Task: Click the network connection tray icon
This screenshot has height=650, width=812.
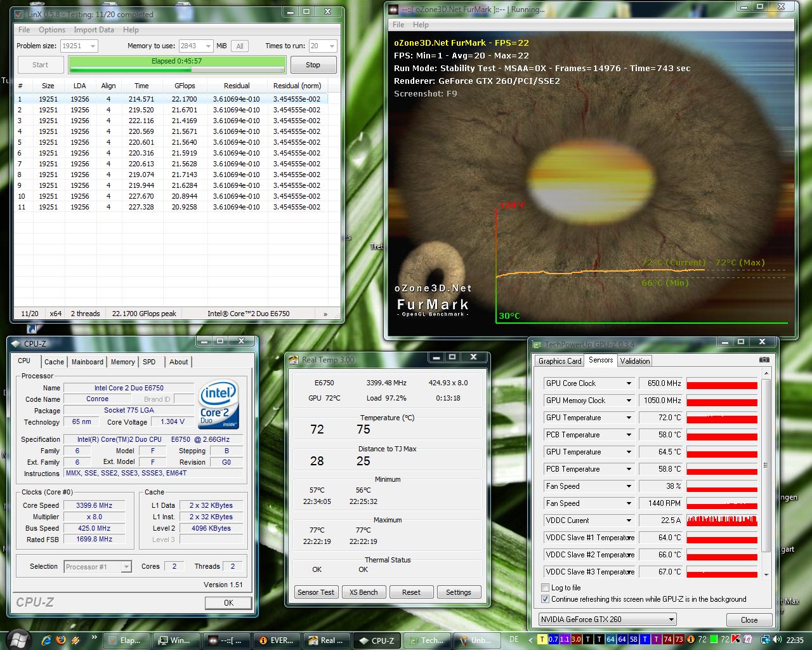Action: point(766,640)
